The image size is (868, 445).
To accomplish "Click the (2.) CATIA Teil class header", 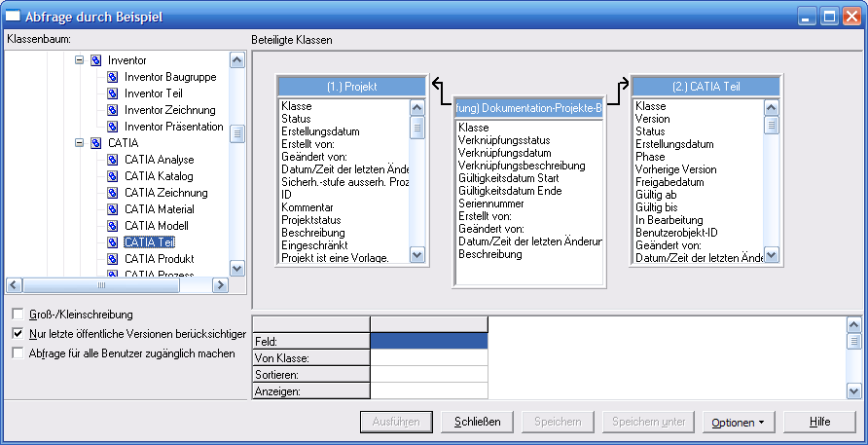I will (705, 87).
